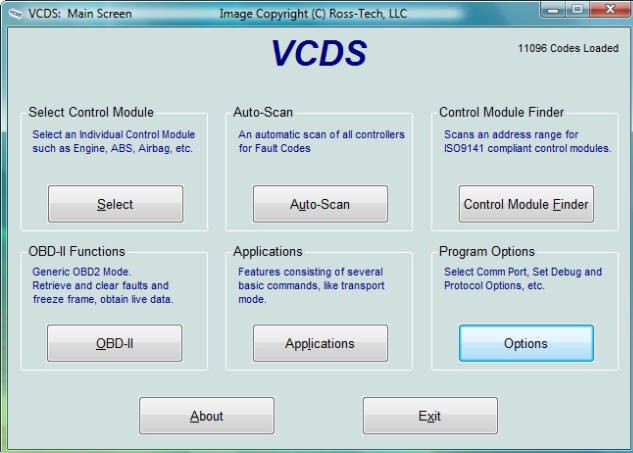Minimize the VCDS window
This screenshot has height=453, width=633.
coord(553,9)
